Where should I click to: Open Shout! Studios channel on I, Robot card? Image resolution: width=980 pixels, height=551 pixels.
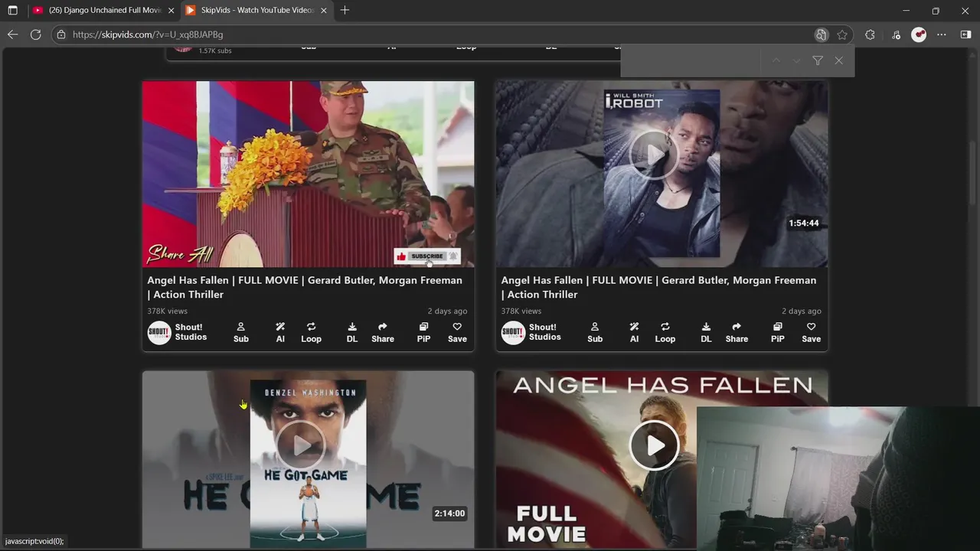(531, 332)
